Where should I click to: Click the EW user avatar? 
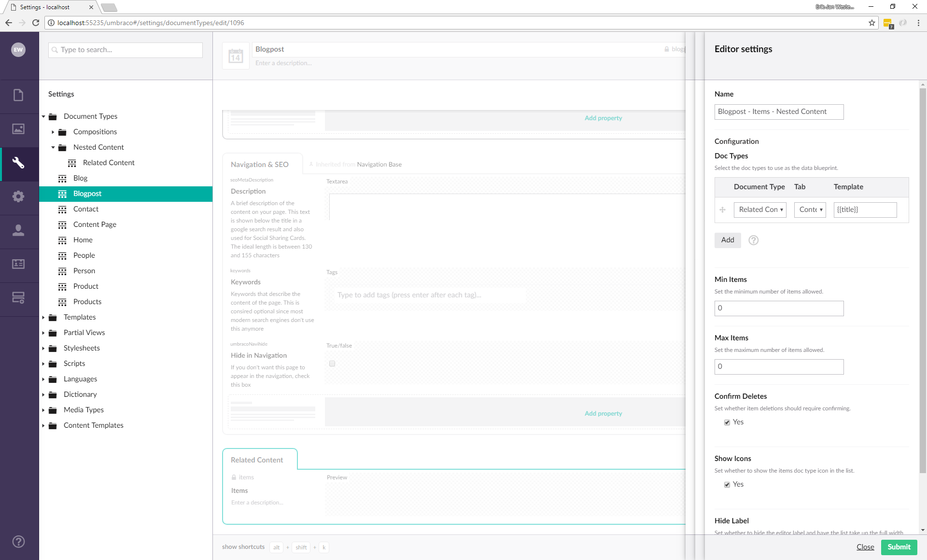(18, 50)
